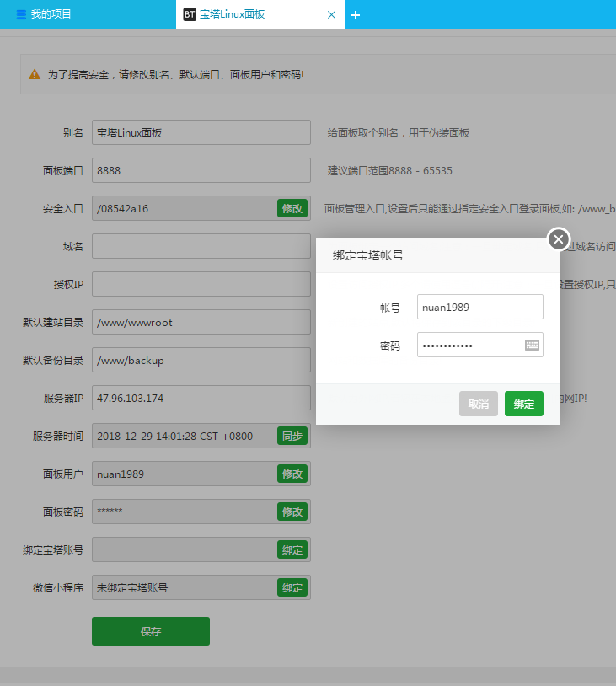
Task: Click the 帐号 label in the dialog
Action: 390,308
